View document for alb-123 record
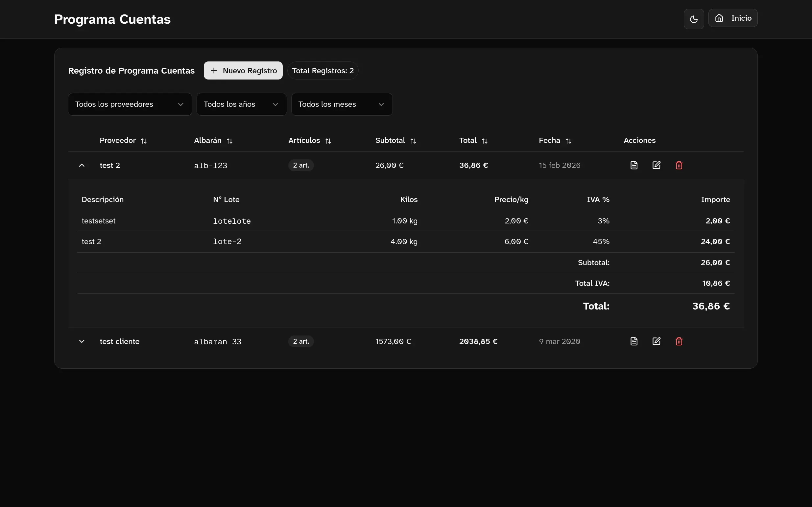Viewport: 812px width, 507px height. click(x=634, y=165)
